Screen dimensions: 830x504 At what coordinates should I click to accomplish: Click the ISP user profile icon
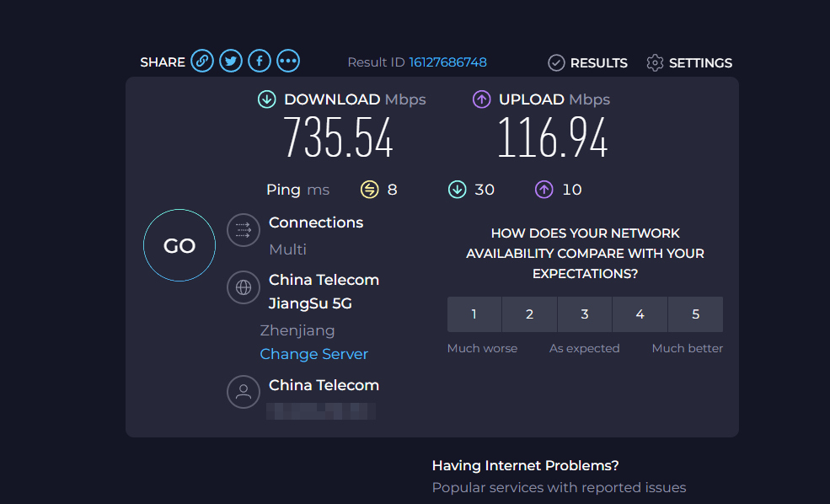click(x=244, y=392)
